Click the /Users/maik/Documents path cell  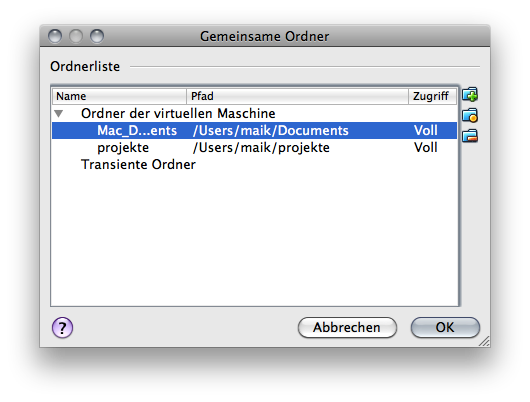tap(270, 131)
